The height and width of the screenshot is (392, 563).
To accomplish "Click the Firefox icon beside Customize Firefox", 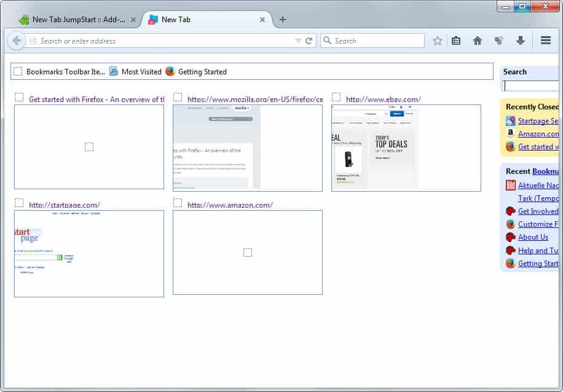I will tap(511, 224).
